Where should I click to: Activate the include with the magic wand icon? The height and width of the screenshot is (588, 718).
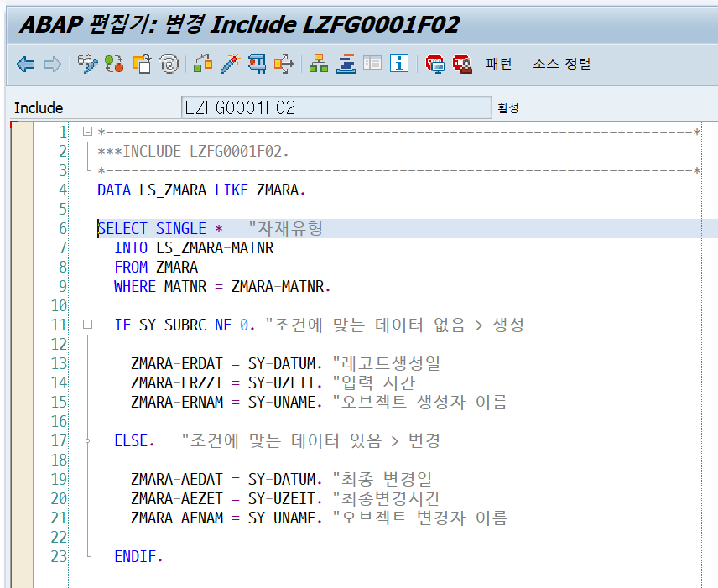tap(230, 63)
